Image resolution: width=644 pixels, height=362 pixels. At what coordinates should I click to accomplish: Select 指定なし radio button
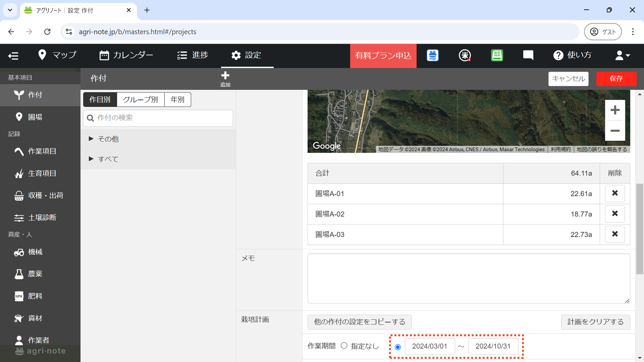(x=344, y=346)
